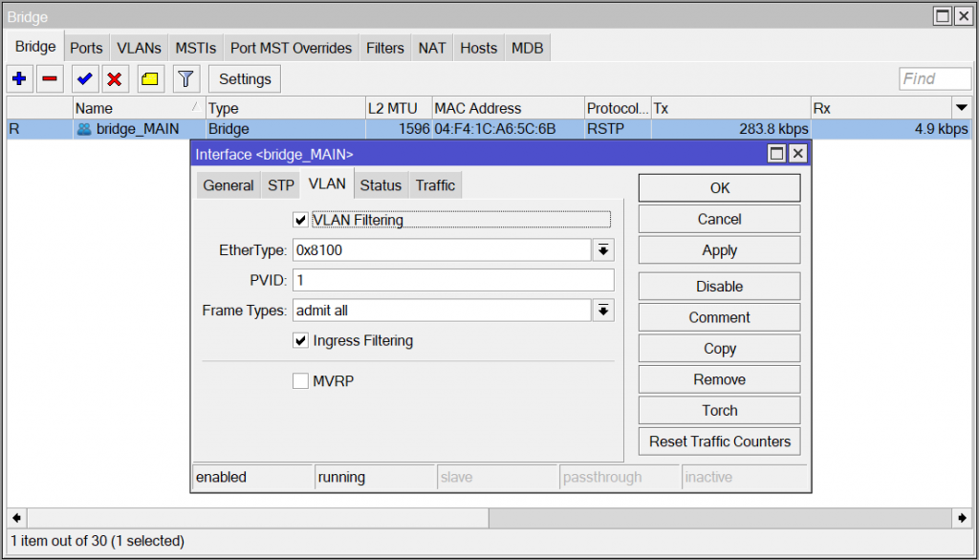Sort by the Tx column header
The height and width of the screenshot is (560, 979).
point(731,108)
